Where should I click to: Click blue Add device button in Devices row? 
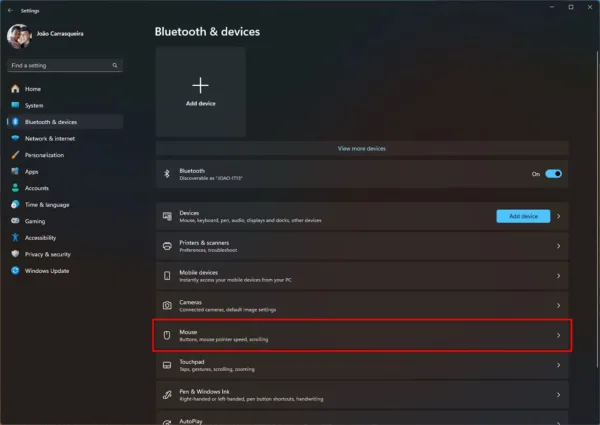click(523, 216)
